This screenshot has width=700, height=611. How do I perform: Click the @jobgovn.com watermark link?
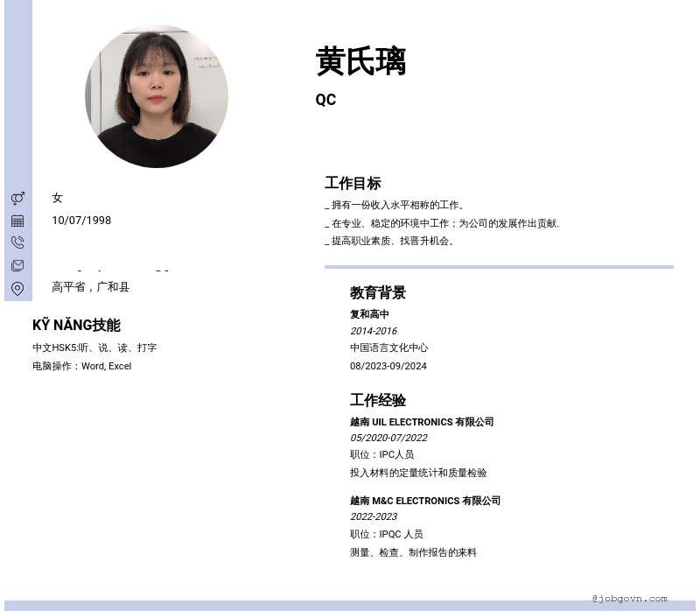[628, 598]
